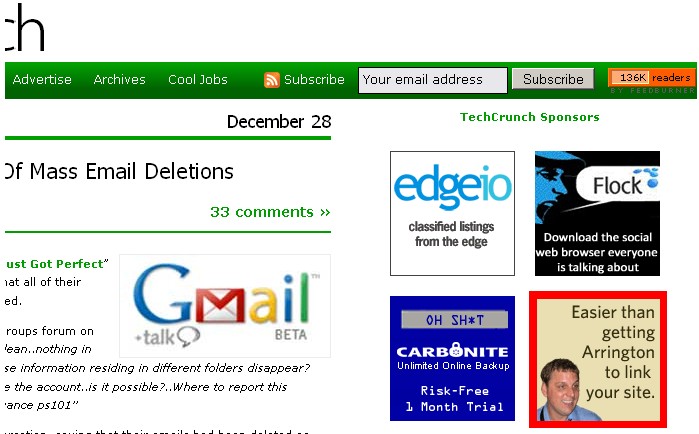This screenshot has height=434, width=699.
Task: Click the 'Of Mass Email Deletions' headline
Action: tap(119, 172)
